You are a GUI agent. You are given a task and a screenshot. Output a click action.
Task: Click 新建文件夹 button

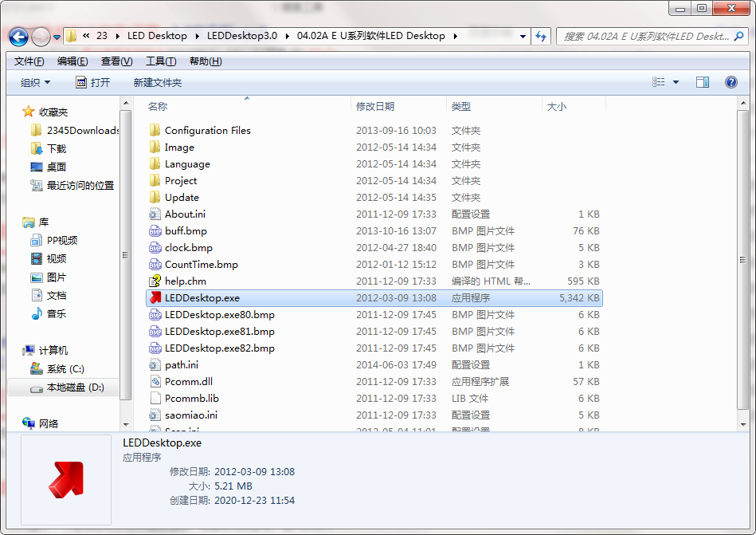(157, 82)
